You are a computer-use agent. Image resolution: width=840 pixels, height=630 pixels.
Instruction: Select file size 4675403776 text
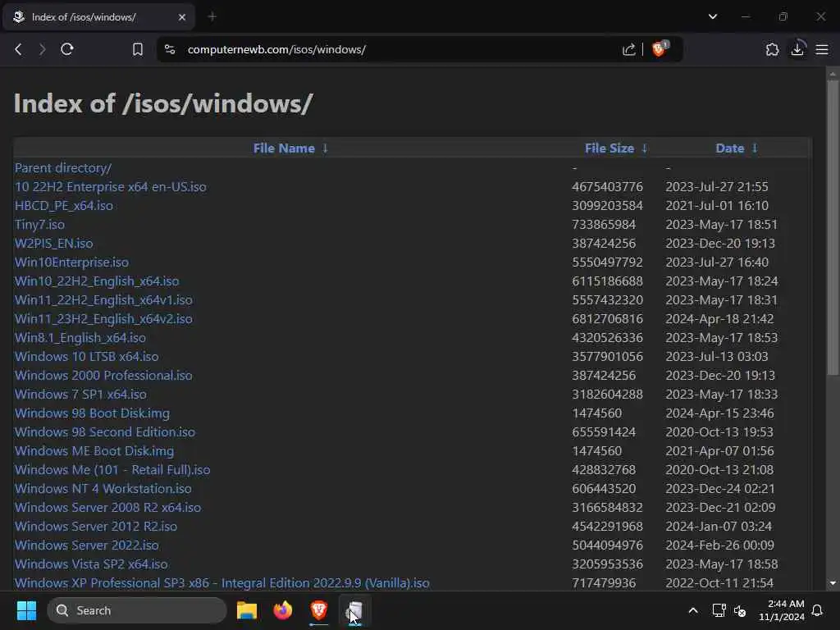pos(607,186)
